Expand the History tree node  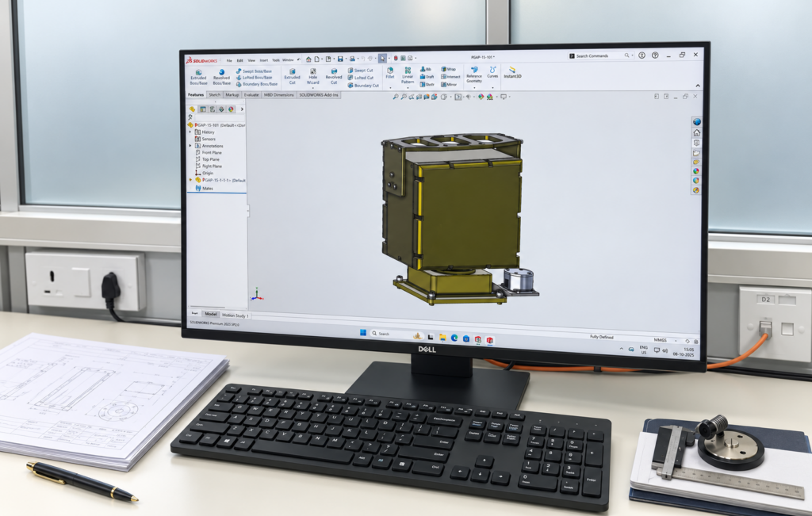[x=190, y=132]
